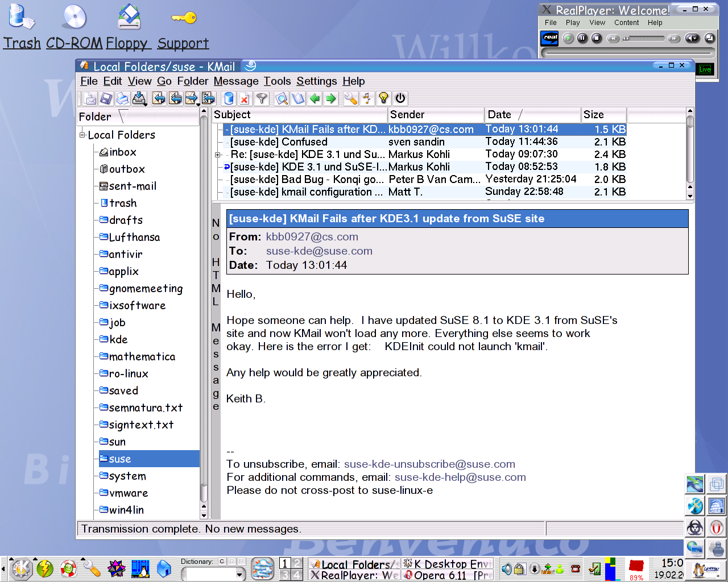Click the Reply icon in KMail toolbar

click(159, 98)
